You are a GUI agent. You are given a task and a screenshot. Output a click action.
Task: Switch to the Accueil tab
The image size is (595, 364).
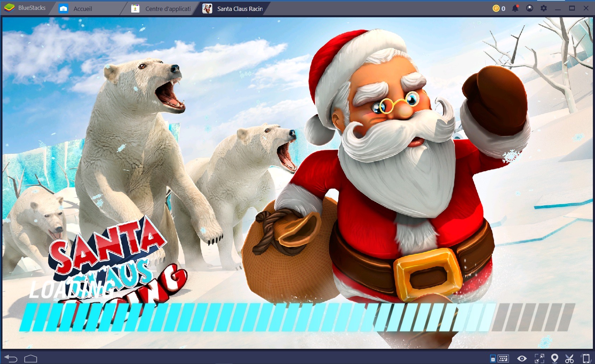click(x=88, y=8)
